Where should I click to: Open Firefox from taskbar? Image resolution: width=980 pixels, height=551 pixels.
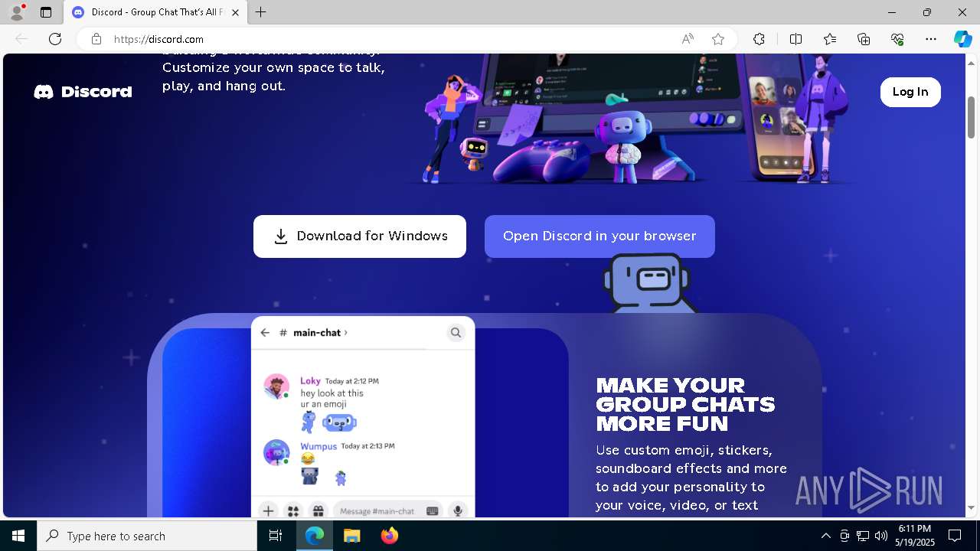tap(390, 536)
